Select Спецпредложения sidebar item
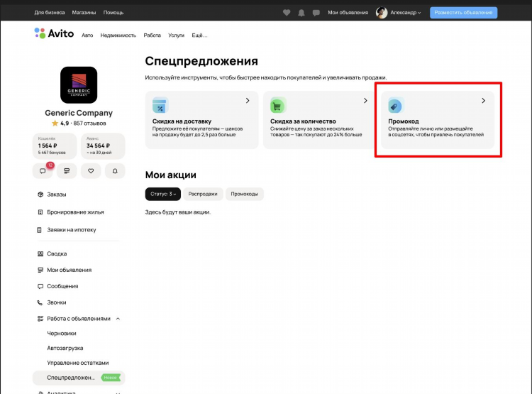 point(79,378)
